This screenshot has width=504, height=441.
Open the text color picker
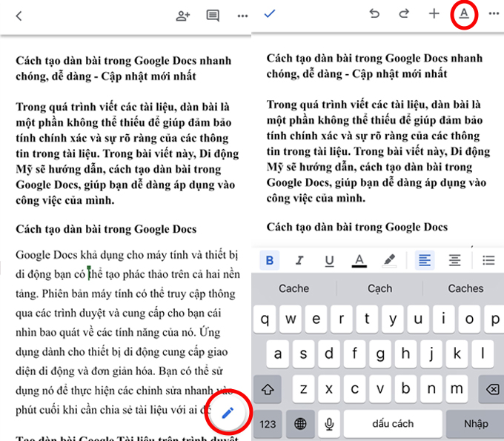point(359,260)
